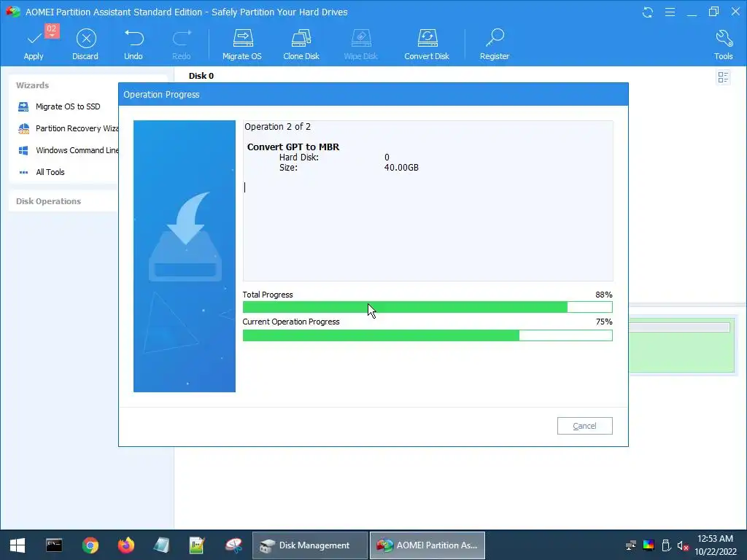Click the network tray icon

pyautogui.click(x=631, y=545)
